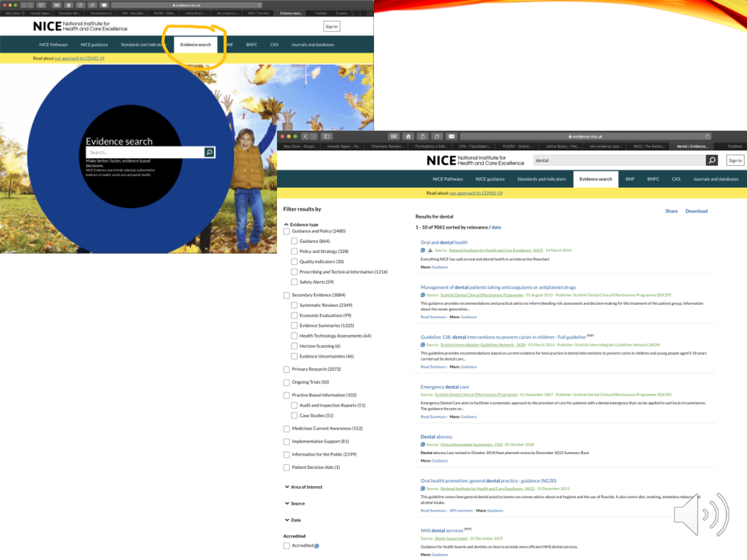Tick the Systematic Reviews checkbox
Viewport: 747px width, 560px height.
[294, 305]
